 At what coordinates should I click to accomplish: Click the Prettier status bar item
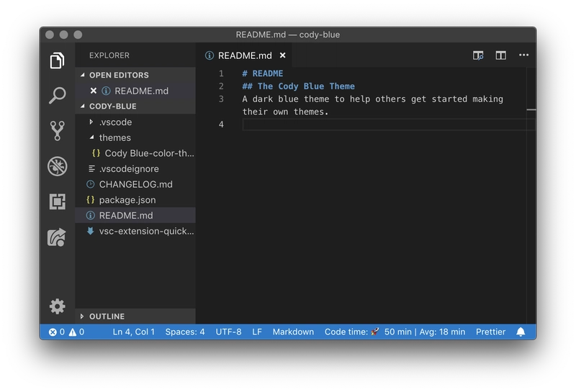[490, 332]
